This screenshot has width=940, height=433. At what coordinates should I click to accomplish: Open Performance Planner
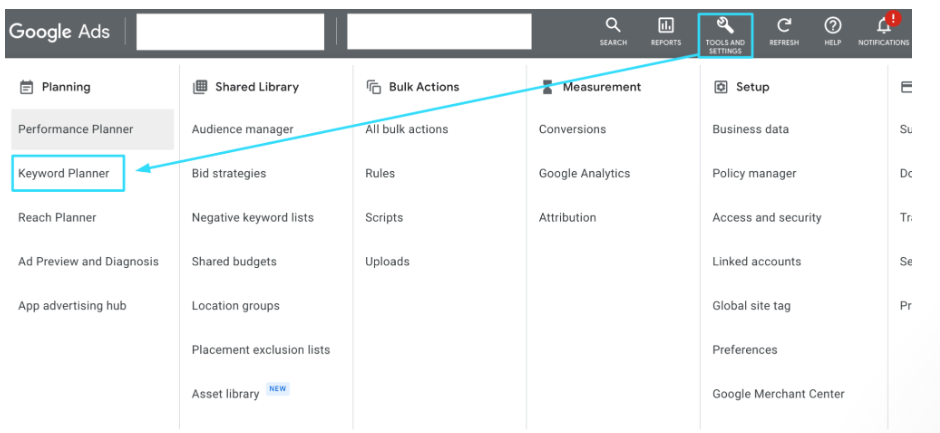[92, 129]
